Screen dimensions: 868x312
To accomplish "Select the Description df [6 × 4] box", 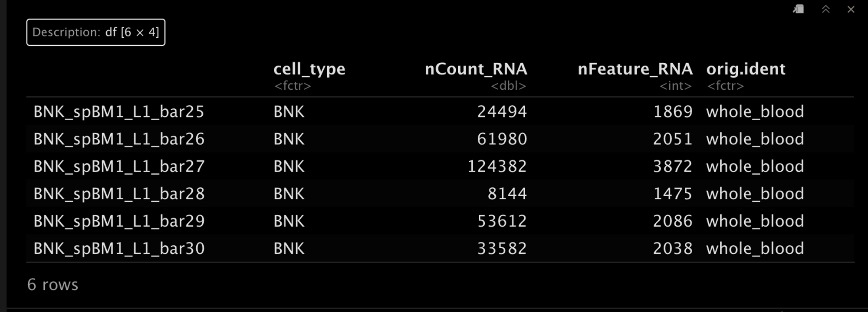I will point(95,32).
